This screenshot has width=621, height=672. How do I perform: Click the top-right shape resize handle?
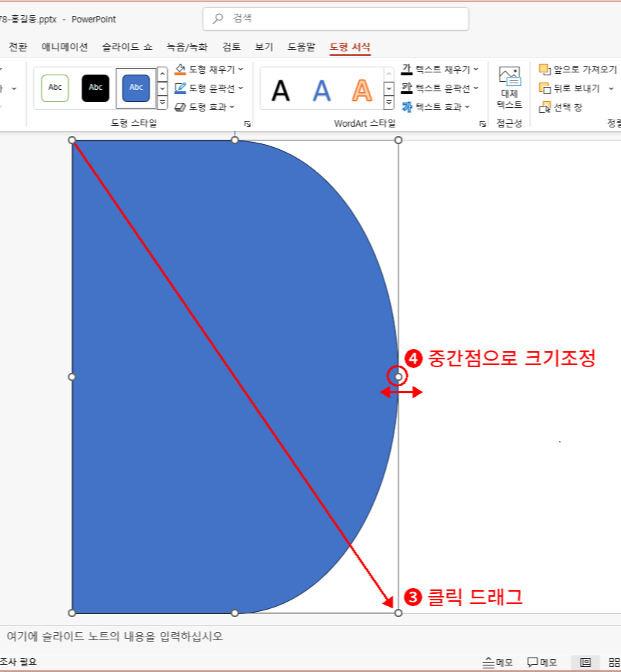click(x=398, y=140)
